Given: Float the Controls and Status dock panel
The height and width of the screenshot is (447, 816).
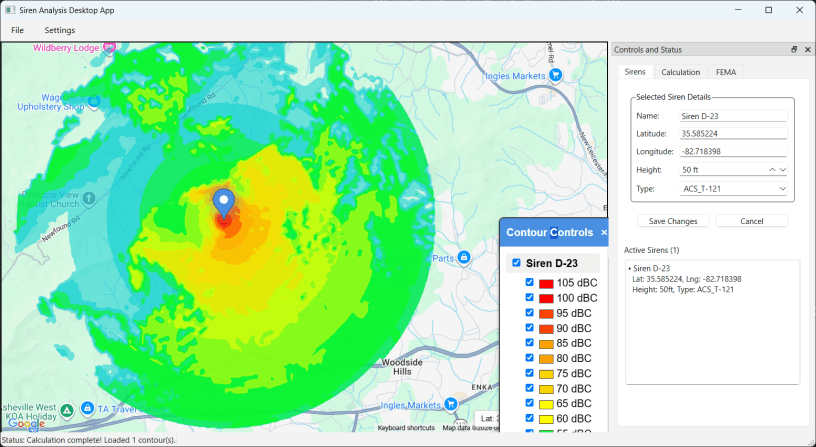Looking at the screenshot, I should pyautogui.click(x=794, y=49).
